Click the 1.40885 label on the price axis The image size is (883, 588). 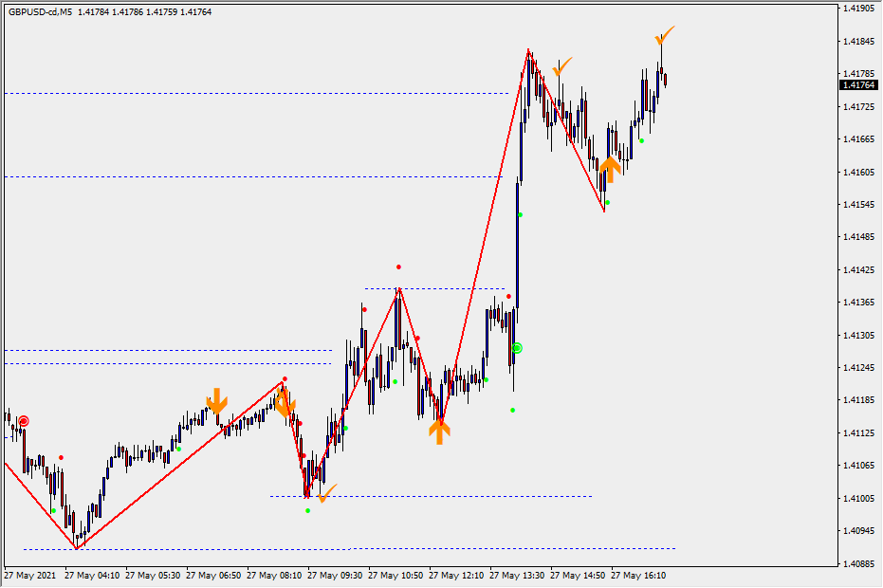click(x=857, y=563)
